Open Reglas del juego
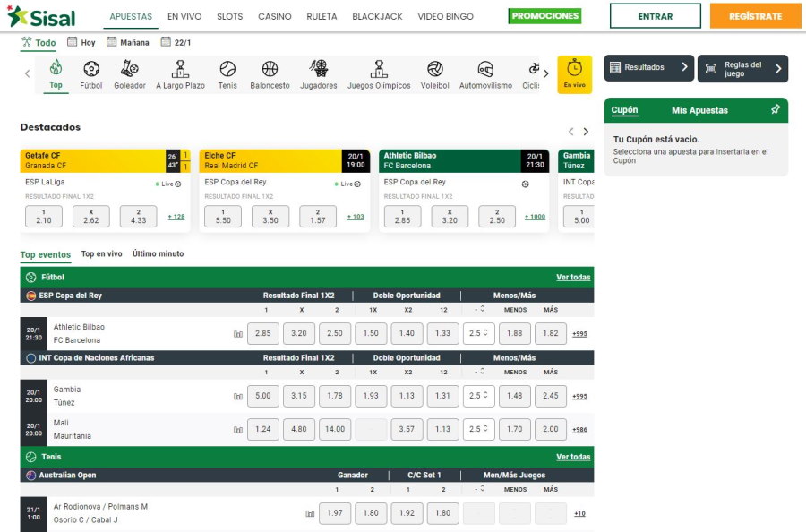This screenshot has width=806, height=532. 742,69
